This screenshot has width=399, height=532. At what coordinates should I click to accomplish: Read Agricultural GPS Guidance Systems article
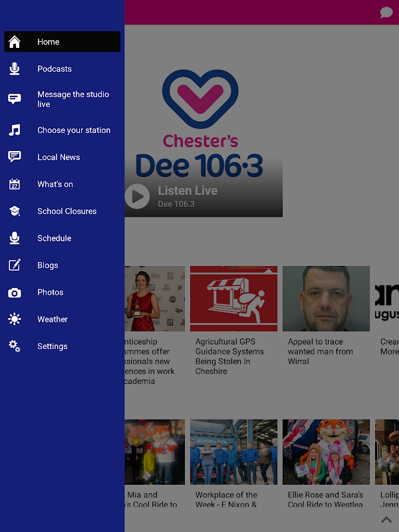[229, 356]
